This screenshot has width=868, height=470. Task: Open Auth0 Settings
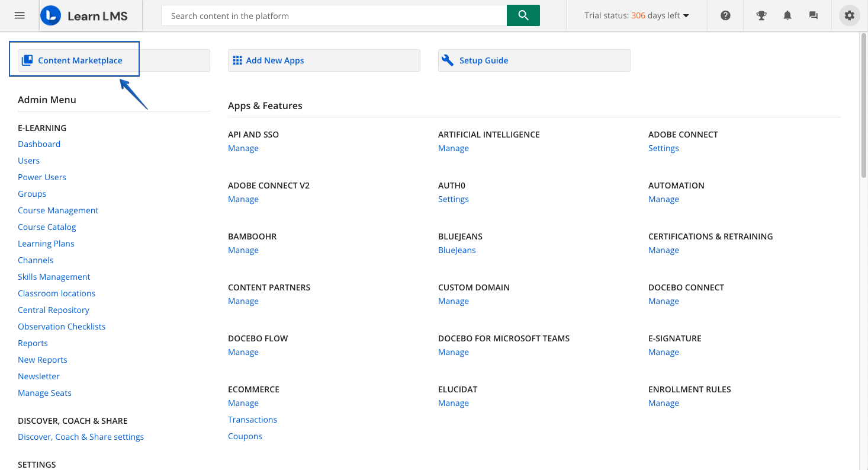(x=454, y=199)
